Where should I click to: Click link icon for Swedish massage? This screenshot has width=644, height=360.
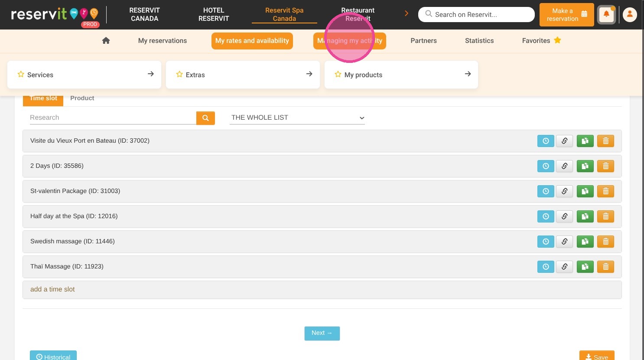point(564,242)
